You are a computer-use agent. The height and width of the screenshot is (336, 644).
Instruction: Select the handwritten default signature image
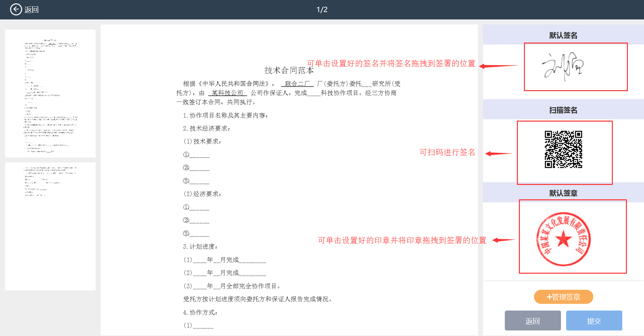point(563,67)
